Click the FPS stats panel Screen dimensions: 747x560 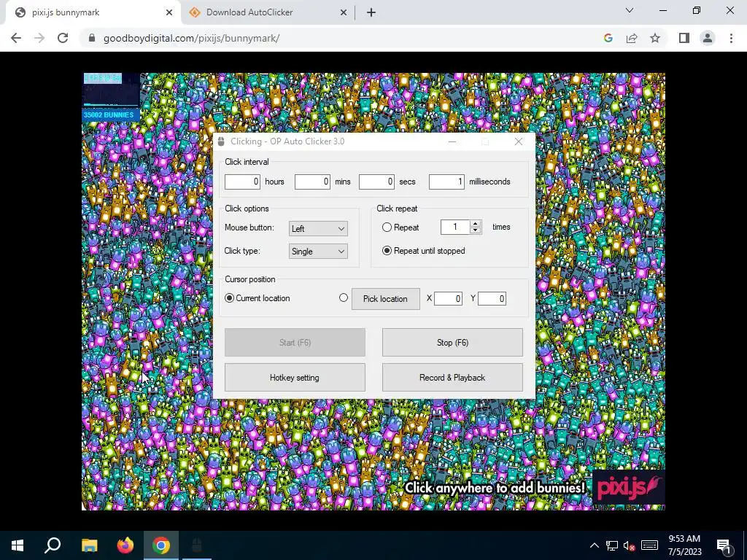111,90
